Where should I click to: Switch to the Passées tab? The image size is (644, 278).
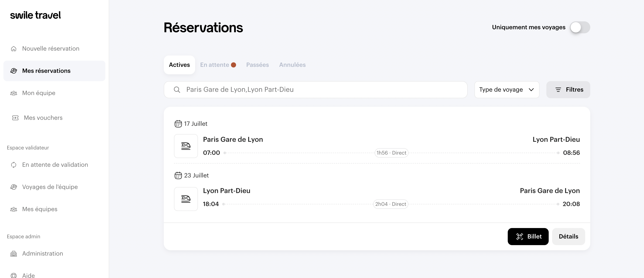pyautogui.click(x=257, y=65)
